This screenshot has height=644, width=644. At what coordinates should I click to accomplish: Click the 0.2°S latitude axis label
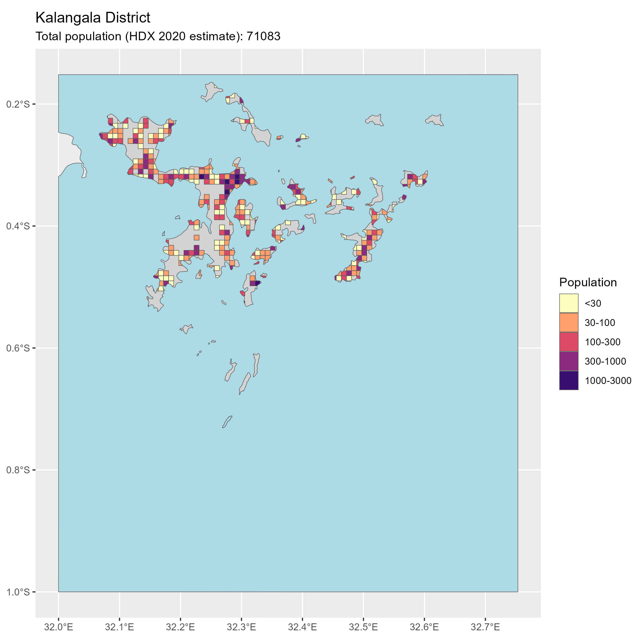18,104
